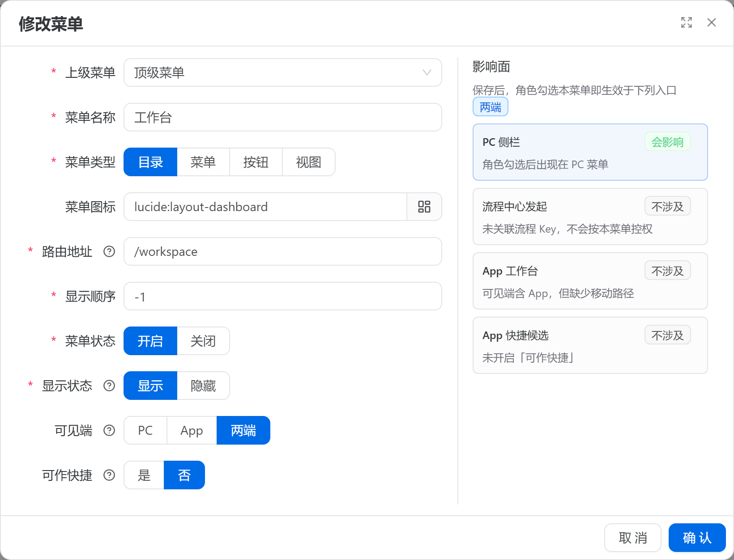This screenshot has width=734, height=560.
Task: Click 不涉及 badge on App 工作台
Action: pos(668,271)
